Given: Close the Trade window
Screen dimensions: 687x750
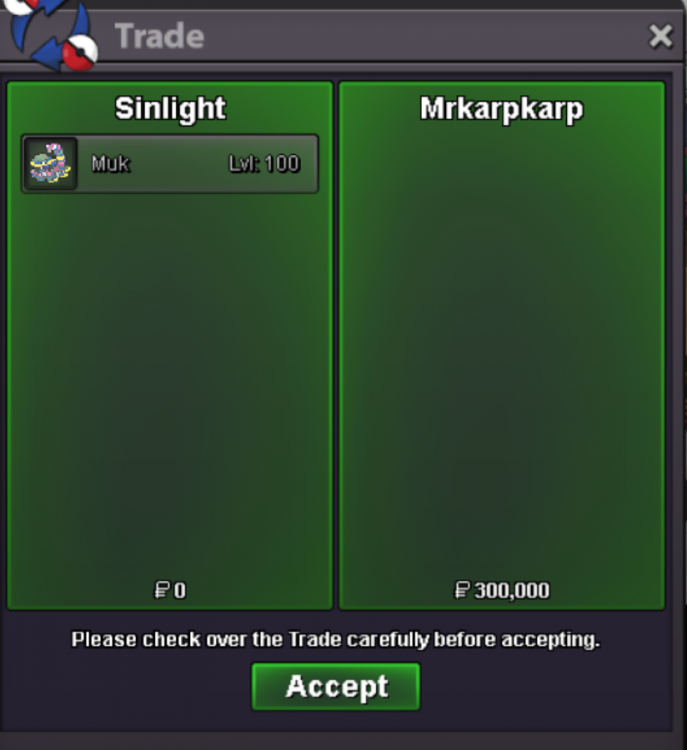Looking at the screenshot, I should click(661, 36).
